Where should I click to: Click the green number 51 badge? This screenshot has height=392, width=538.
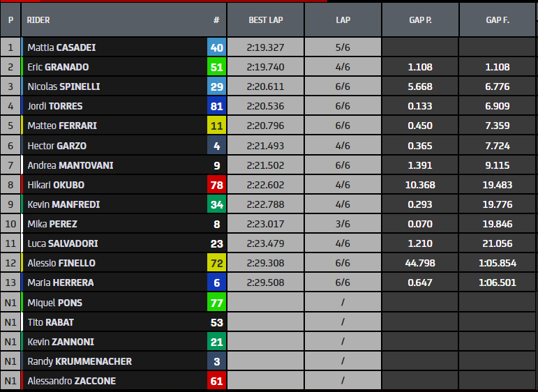tap(216, 67)
